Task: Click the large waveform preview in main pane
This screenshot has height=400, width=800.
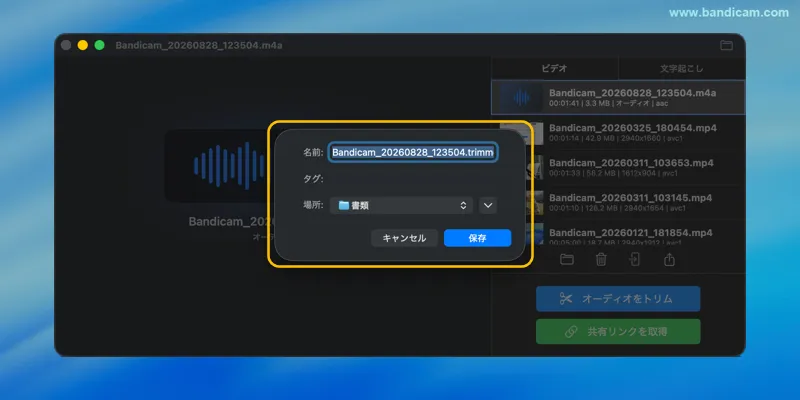Action: (x=219, y=166)
